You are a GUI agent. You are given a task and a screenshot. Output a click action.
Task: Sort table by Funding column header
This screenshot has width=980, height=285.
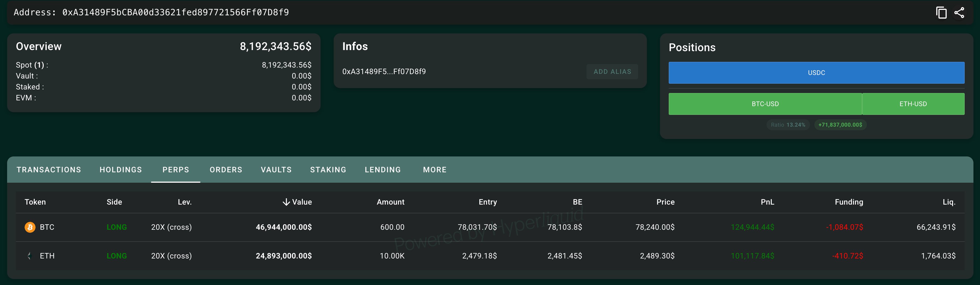pyautogui.click(x=849, y=202)
